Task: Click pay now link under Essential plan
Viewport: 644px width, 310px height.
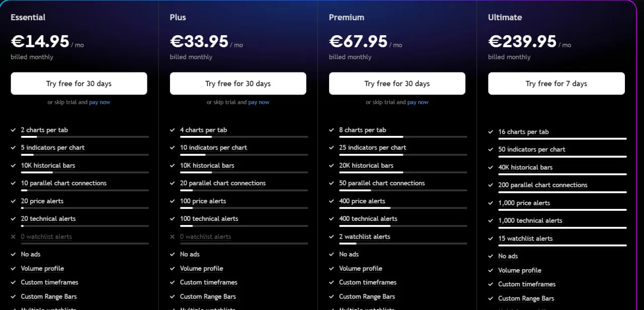Action: click(100, 102)
